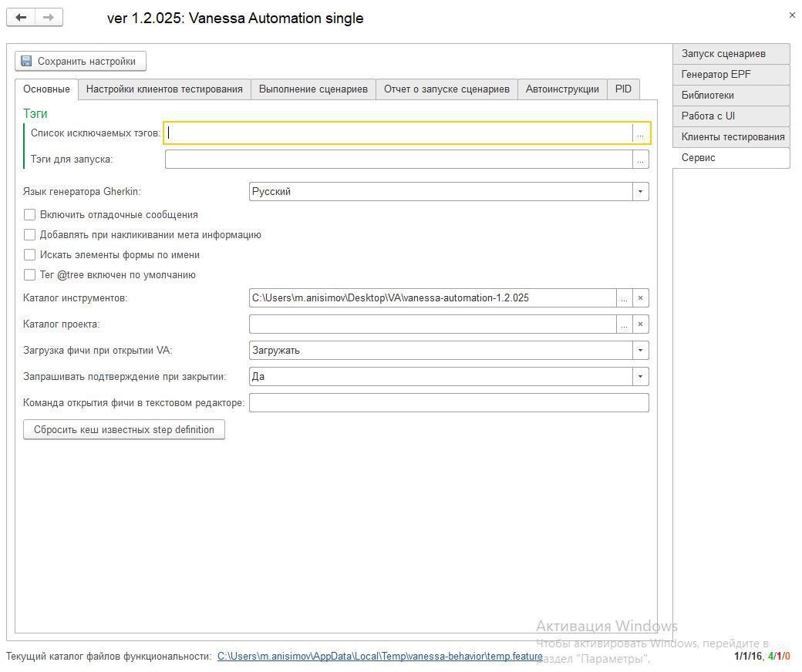
Task: Expand Запрашивать подтверждение при закрытии dropdown
Action: [x=640, y=377]
